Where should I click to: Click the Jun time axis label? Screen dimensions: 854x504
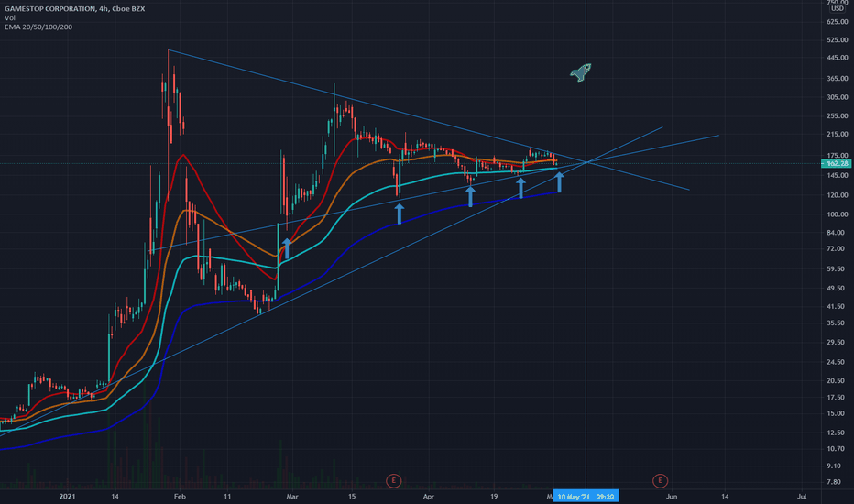pyautogui.click(x=672, y=497)
